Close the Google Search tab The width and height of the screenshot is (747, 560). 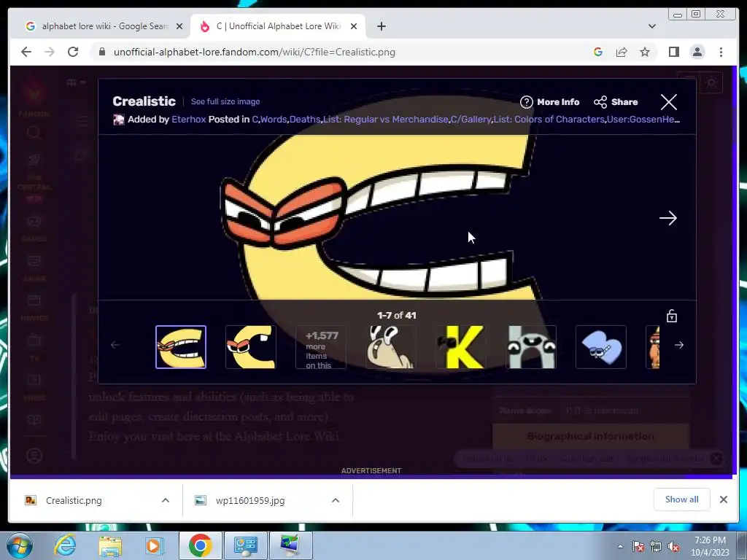tap(179, 26)
